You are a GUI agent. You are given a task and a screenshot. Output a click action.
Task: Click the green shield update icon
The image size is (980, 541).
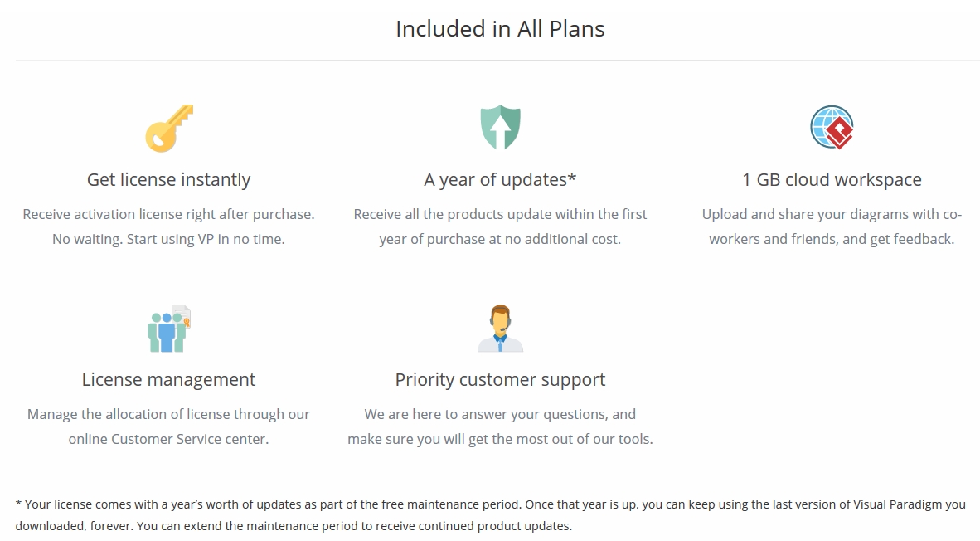[500, 127]
